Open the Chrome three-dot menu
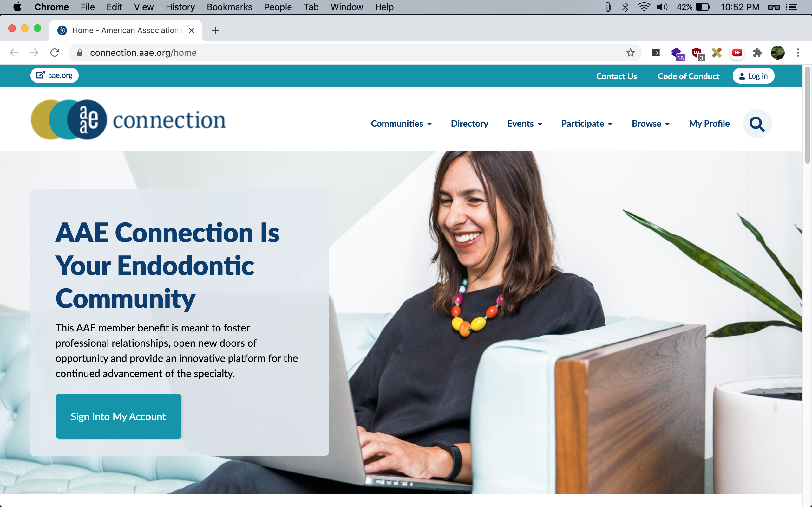The width and height of the screenshot is (812, 507). coord(798,53)
